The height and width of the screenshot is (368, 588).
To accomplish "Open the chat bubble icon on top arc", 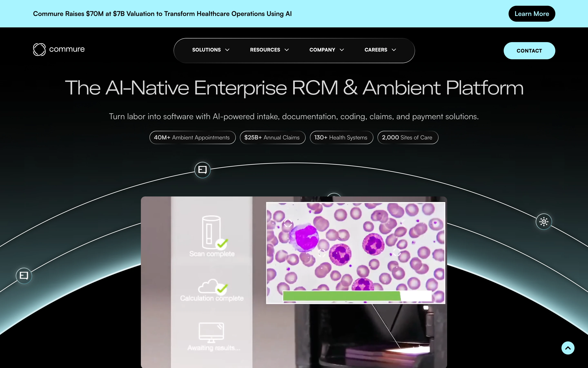I will click(202, 170).
